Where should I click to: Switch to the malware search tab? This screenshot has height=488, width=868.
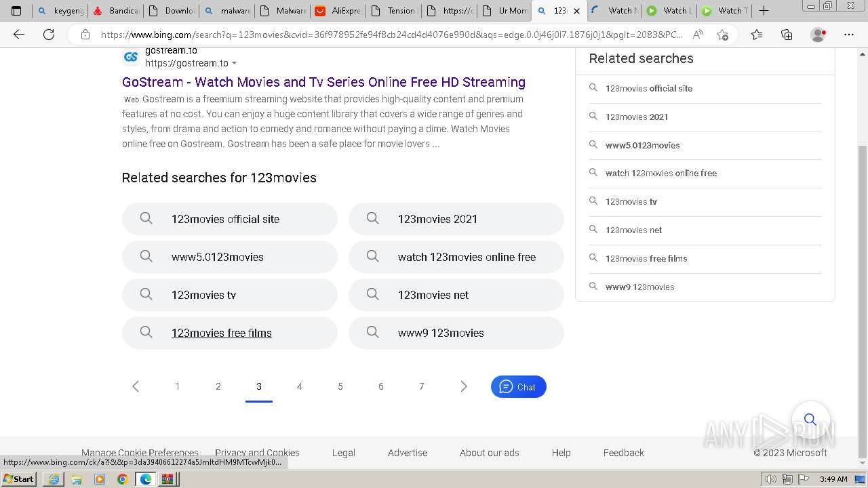pyautogui.click(x=227, y=10)
